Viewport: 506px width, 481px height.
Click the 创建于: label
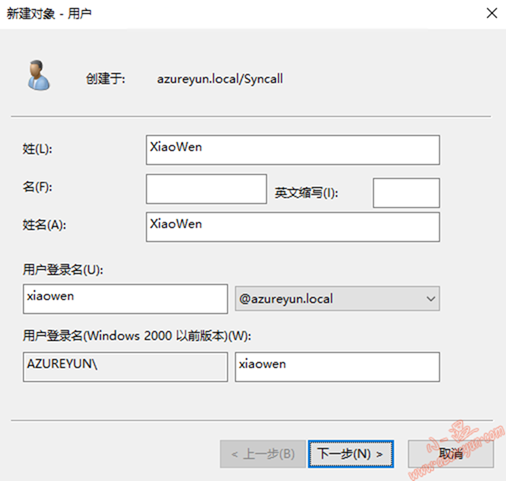coord(105,79)
